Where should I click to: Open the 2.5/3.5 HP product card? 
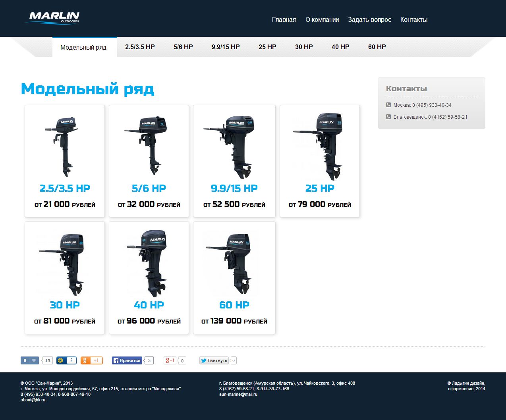coord(64,161)
